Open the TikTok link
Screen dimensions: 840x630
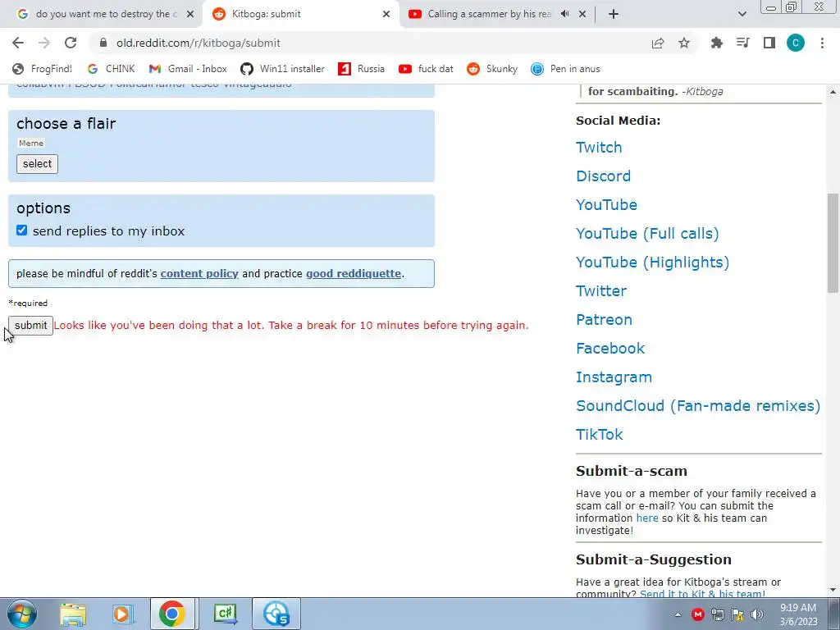[600, 435]
